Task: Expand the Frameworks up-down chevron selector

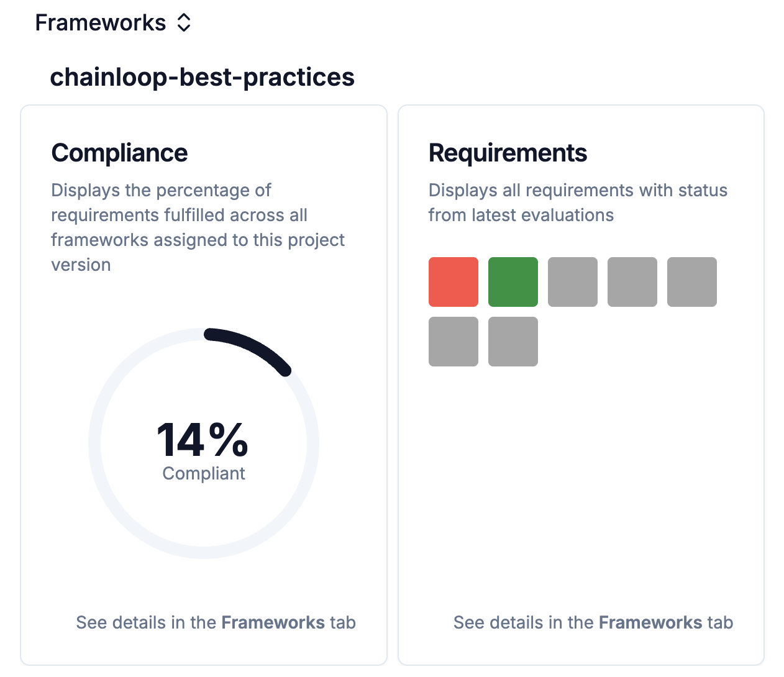Action: click(x=184, y=23)
